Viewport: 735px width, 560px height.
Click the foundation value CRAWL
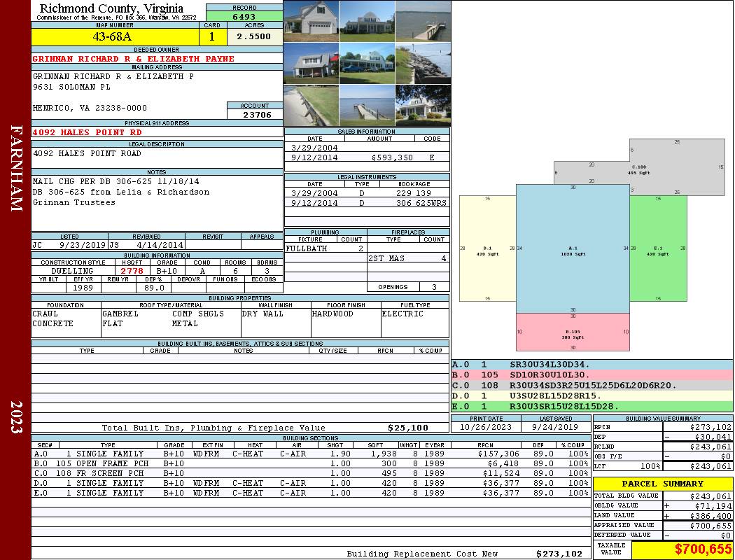(45, 314)
